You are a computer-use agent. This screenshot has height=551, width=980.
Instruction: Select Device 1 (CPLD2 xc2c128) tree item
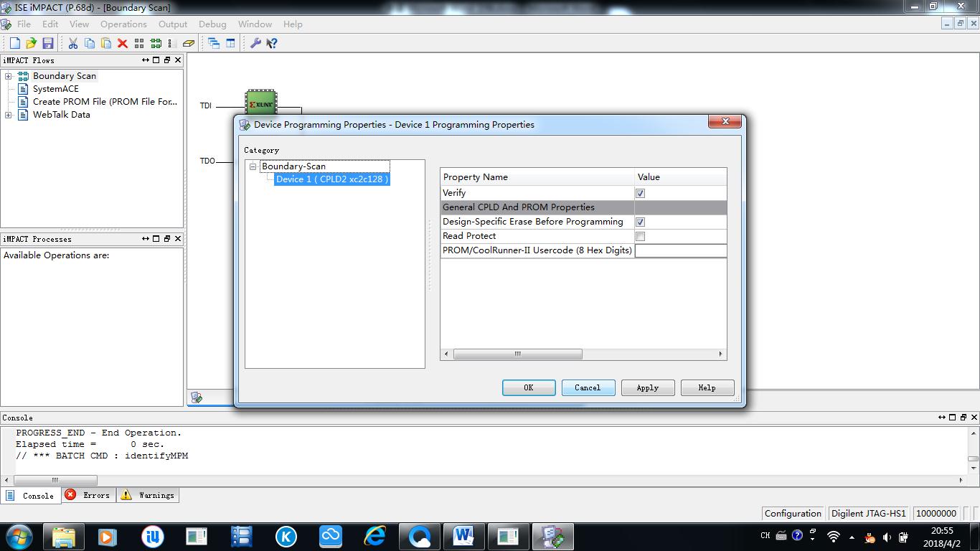(x=332, y=179)
